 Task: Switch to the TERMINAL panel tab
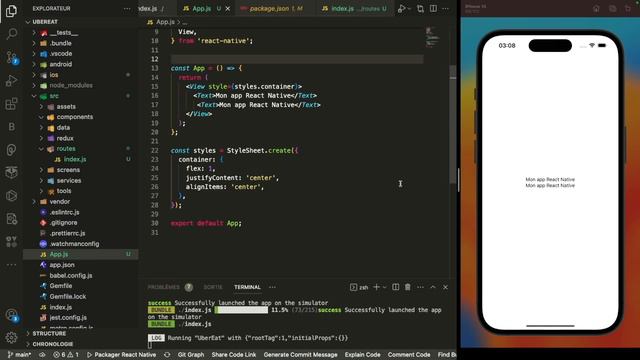click(x=247, y=287)
